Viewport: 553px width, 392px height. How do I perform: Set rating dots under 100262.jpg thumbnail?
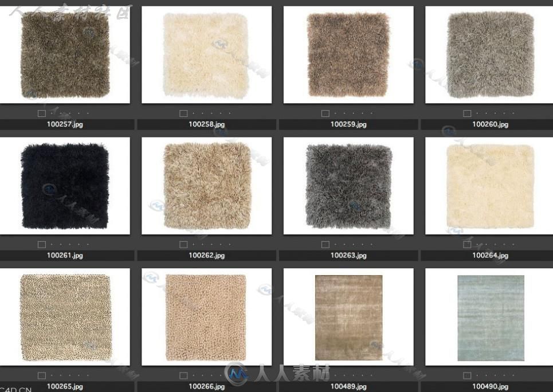212,245
